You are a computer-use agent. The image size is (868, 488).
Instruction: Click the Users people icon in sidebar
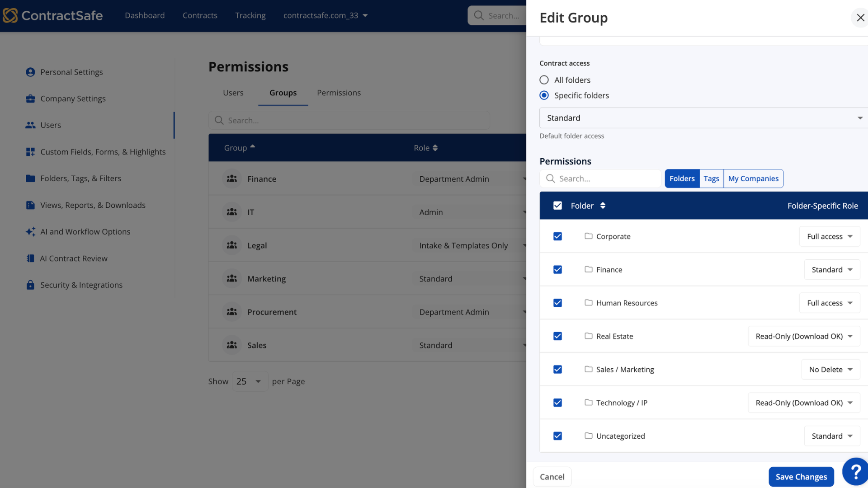coord(30,125)
